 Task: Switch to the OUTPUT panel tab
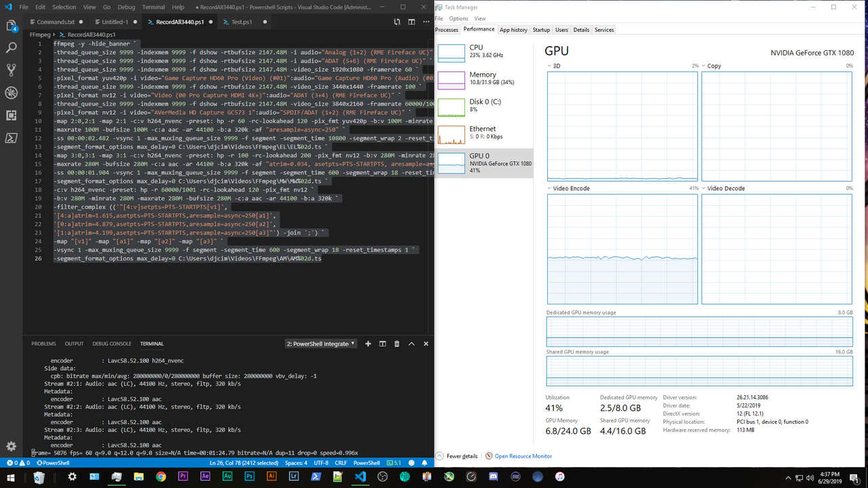pyautogui.click(x=74, y=344)
